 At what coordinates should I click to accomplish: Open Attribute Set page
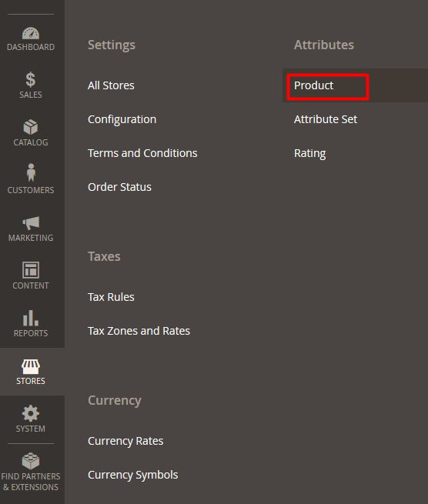click(326, 119)
